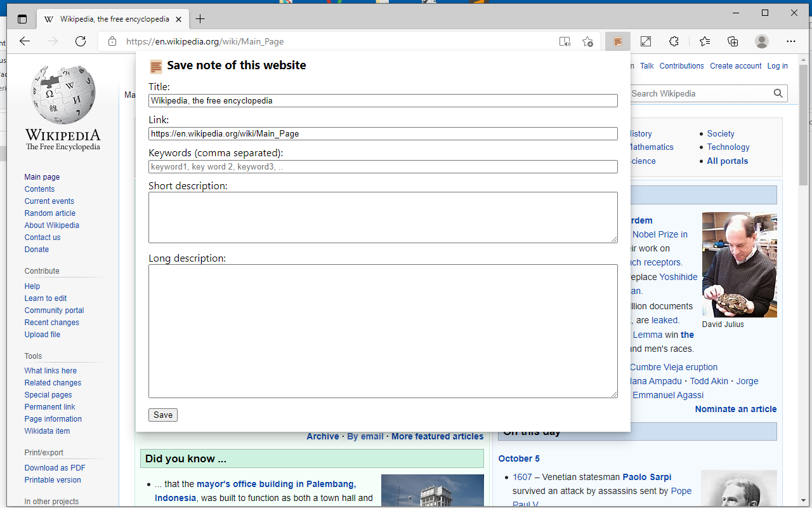The width and height of the screenshot is (812, 508).
Task: Open the Favorites list icon
Action: pos(704,41)
